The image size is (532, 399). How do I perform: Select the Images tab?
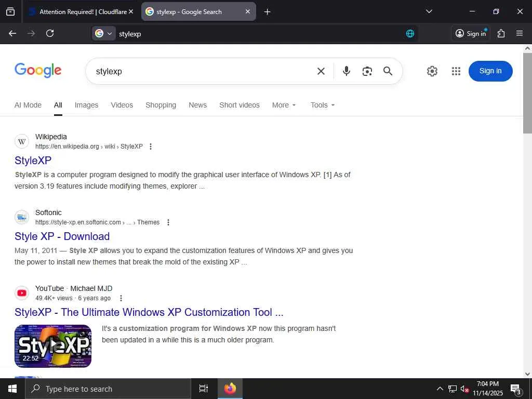point(87,105)
